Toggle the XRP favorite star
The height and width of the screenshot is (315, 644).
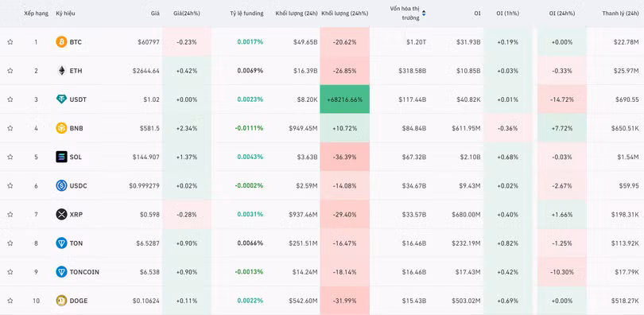point(10,215)
